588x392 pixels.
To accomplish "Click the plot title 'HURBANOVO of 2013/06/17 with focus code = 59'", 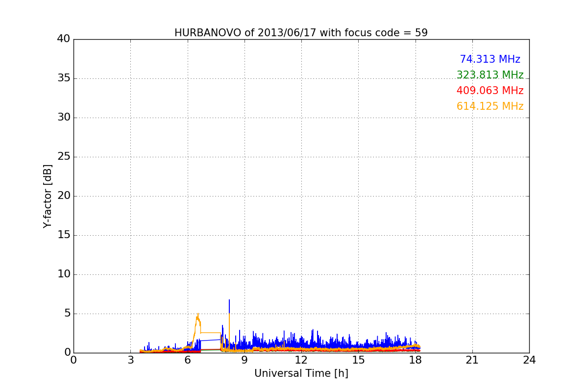I will coord(301,33).
